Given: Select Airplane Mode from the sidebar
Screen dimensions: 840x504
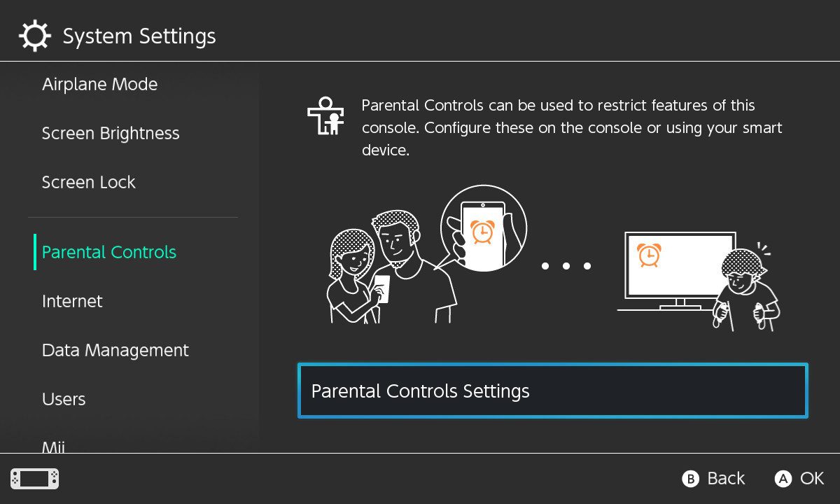Looking at the screenshot, I should pyautogui.click(x=99, y=84).
